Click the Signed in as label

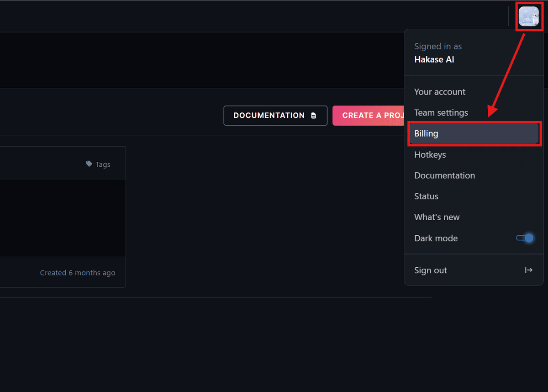click(438, 46)
